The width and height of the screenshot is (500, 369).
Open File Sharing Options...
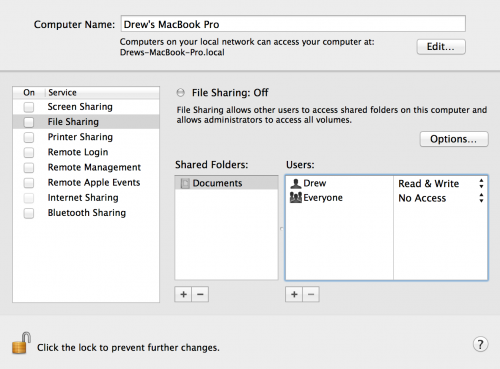454,139
